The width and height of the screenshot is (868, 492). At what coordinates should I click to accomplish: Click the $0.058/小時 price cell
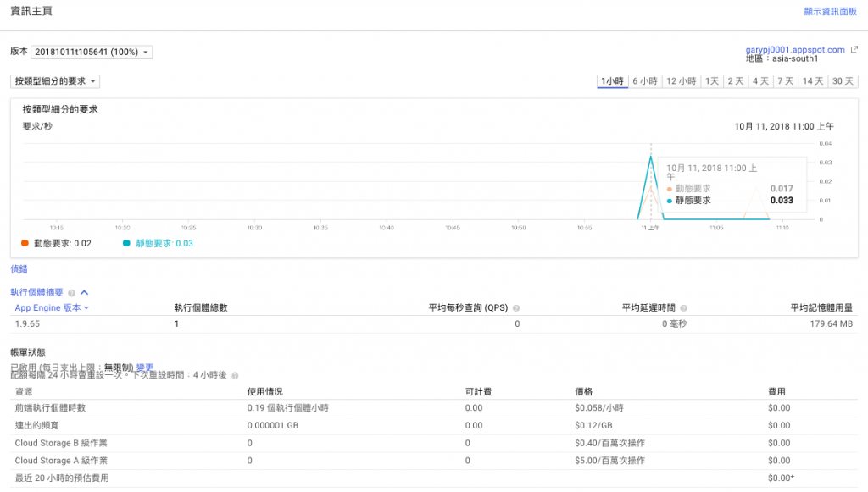point(599,408)
